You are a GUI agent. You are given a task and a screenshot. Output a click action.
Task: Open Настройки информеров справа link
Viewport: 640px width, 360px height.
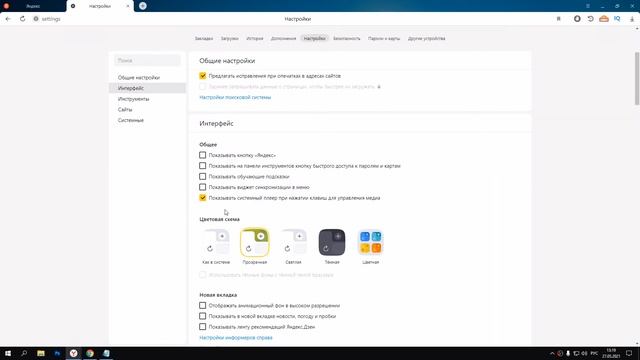pos(236,338)
